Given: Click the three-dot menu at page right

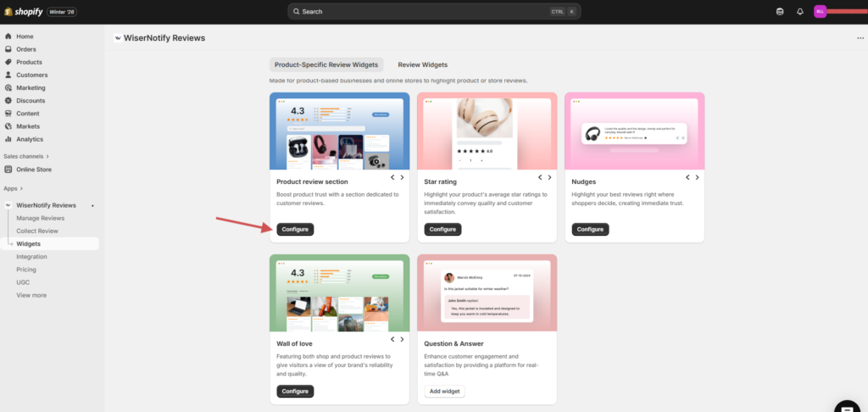Looking at the screenshot, I should (860, 38).
